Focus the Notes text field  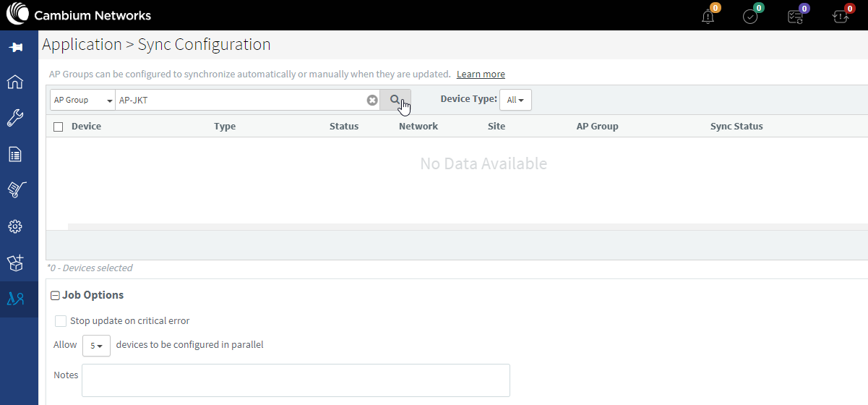click(x=296, y=380)
